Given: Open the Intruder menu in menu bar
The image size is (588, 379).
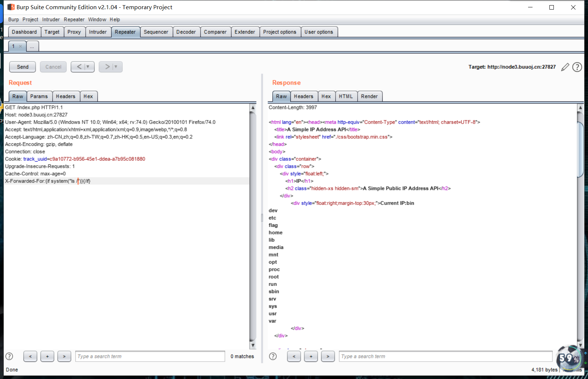Looking at the screenshot, I should 51,20.
